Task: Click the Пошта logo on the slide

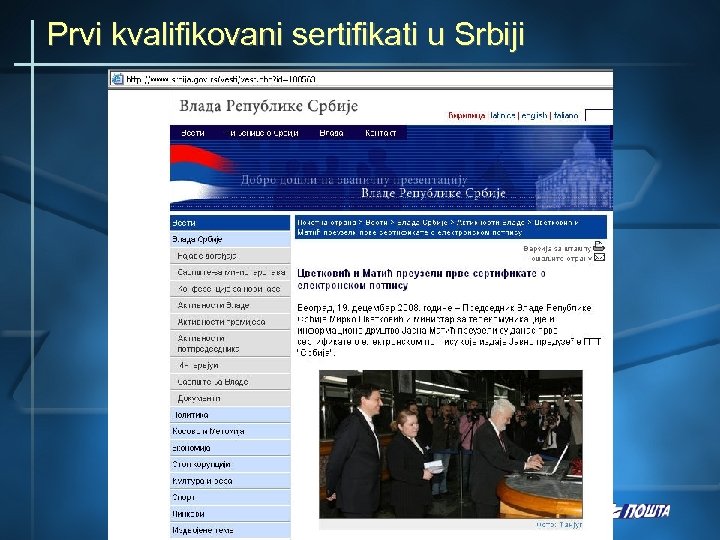Action: (641, 511)
